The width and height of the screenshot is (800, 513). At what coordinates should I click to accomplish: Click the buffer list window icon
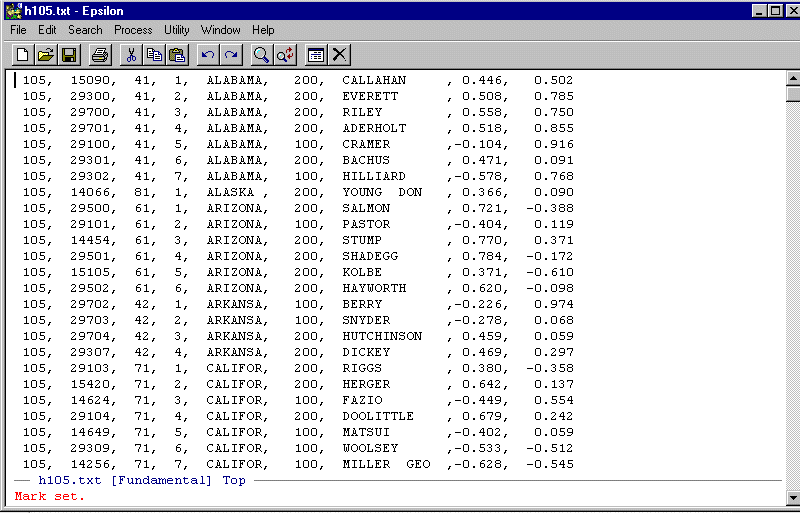[x=316, y=55]
